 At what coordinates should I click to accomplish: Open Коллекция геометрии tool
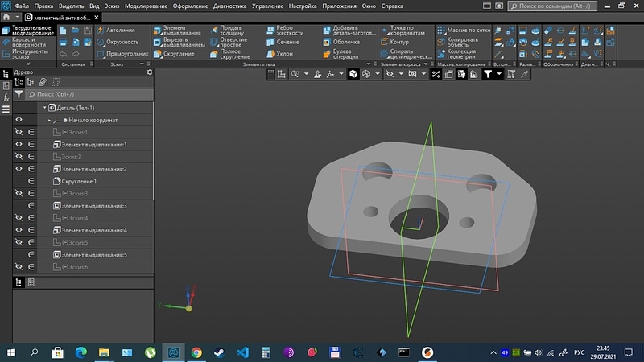pyautogui.click(x=456, y=54)
